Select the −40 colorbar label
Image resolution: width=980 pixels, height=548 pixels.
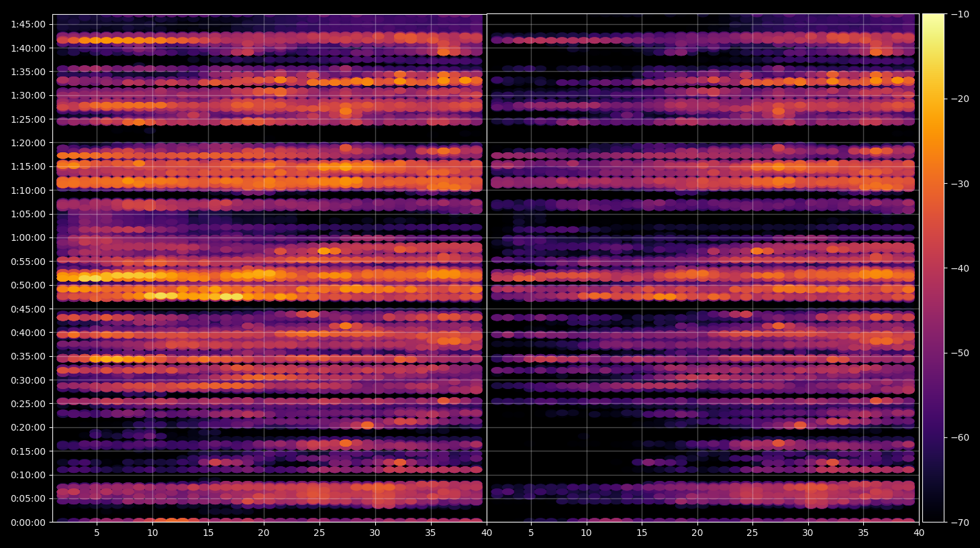point(960,268)
